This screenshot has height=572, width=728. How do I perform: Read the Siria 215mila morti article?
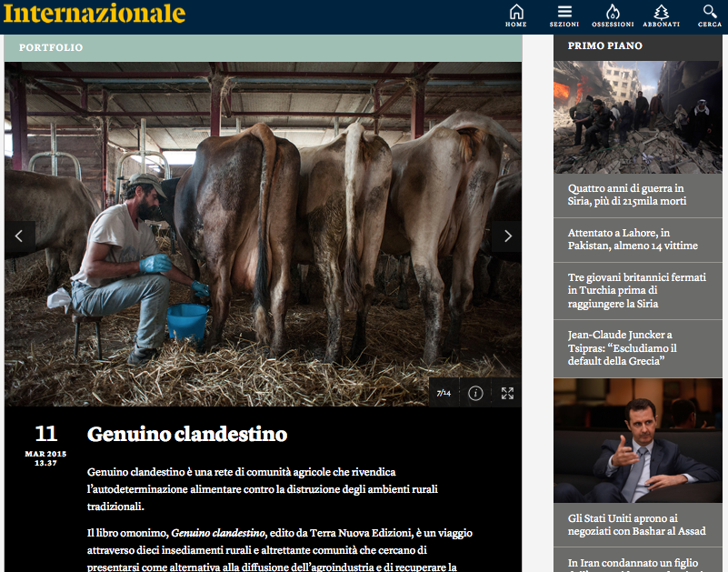(627, 195)
